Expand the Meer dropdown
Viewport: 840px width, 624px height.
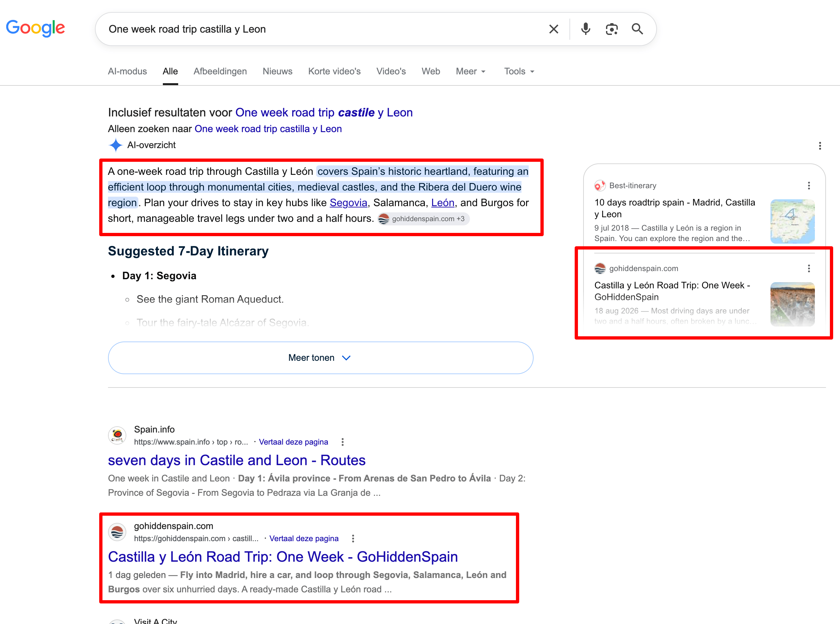pos(471,71)
